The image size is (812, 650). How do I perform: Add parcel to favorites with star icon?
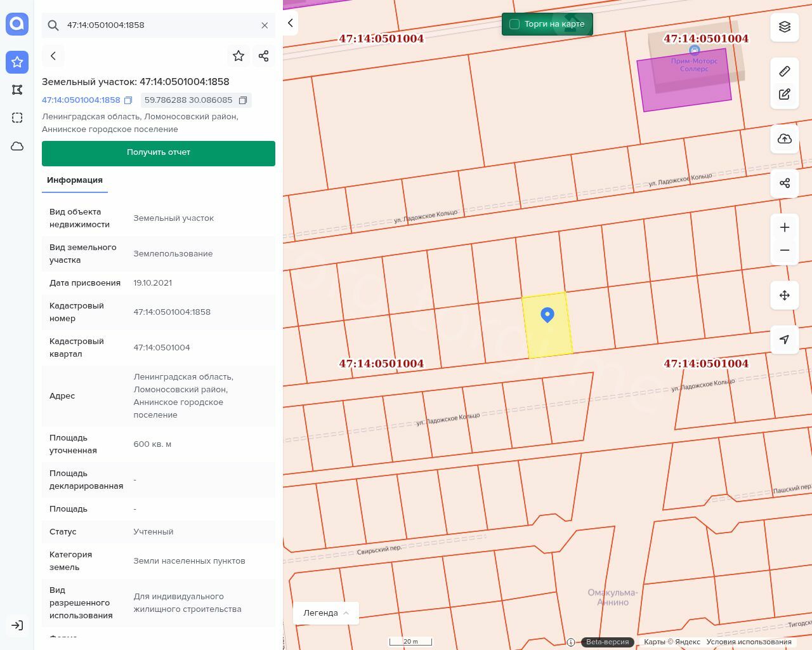239,56
